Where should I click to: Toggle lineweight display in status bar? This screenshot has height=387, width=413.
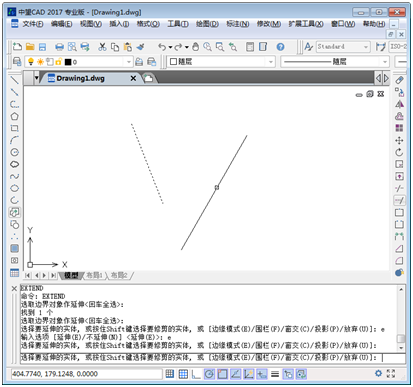click(x=275, y=374)
